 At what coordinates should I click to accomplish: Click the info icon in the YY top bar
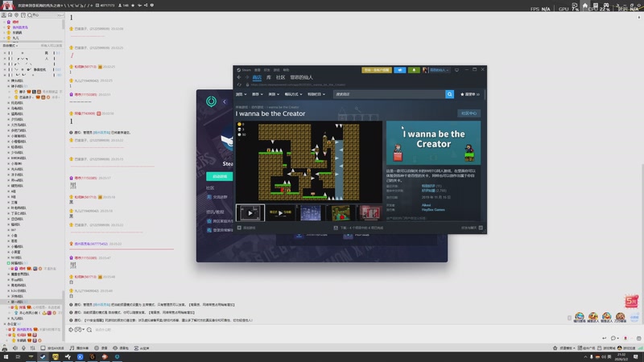click(x=152, y=6)
